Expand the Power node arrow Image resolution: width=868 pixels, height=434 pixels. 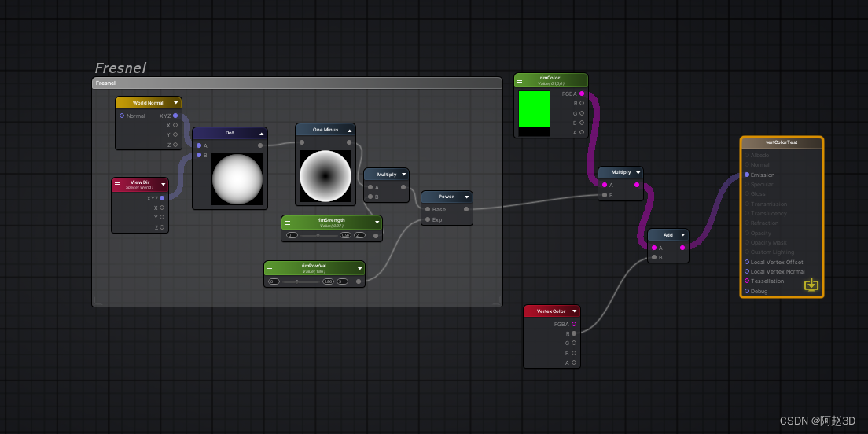coord(467,197)
